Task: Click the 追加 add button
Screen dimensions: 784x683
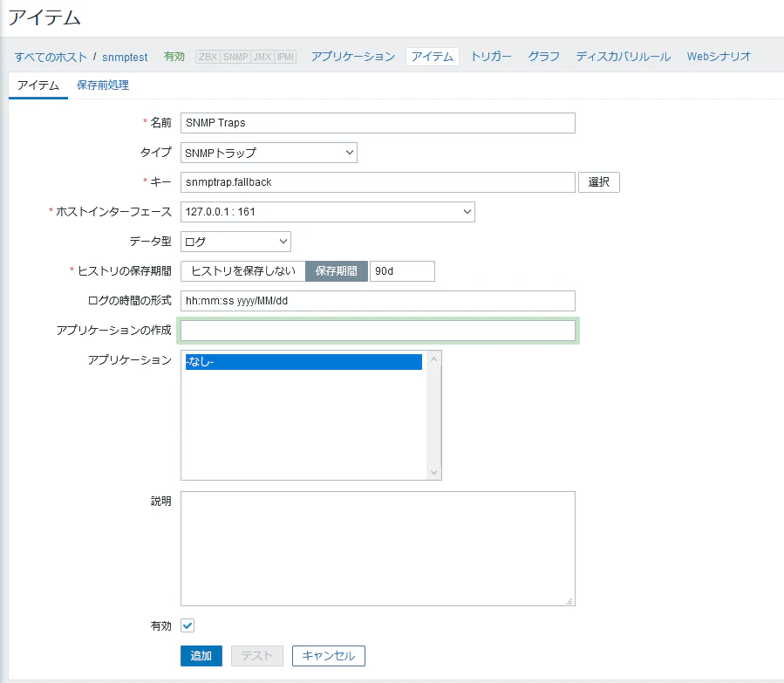Action: 201,655
